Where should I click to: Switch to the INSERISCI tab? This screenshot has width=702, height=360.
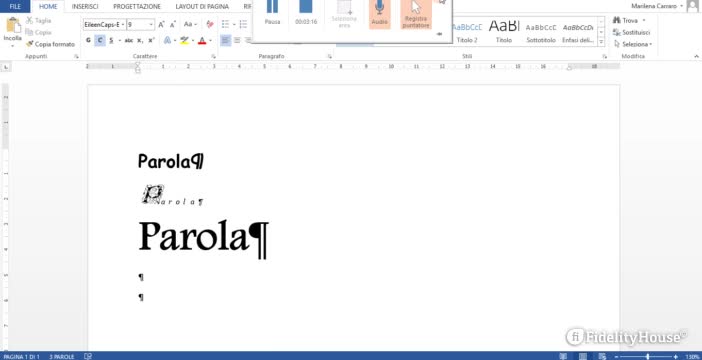click(x=85, y=6)
